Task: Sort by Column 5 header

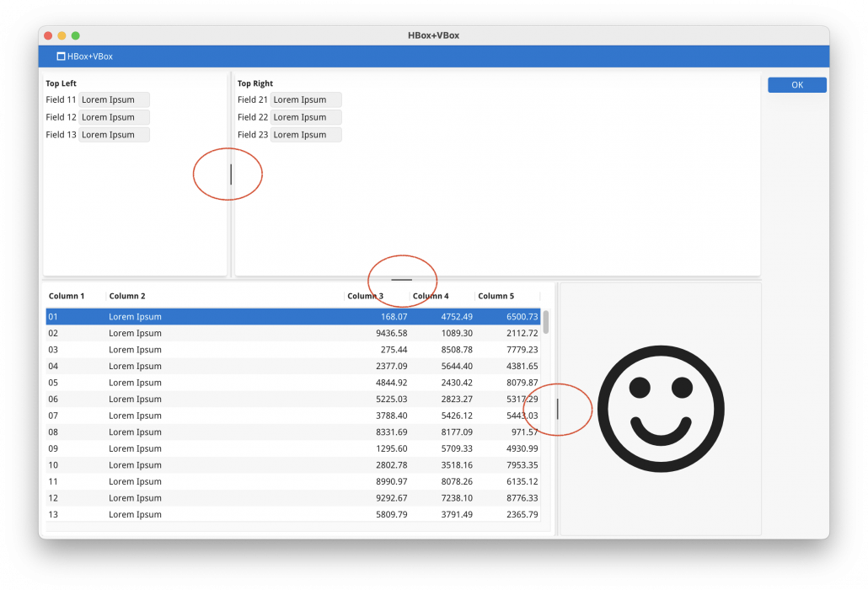Action: pos(496,296)
